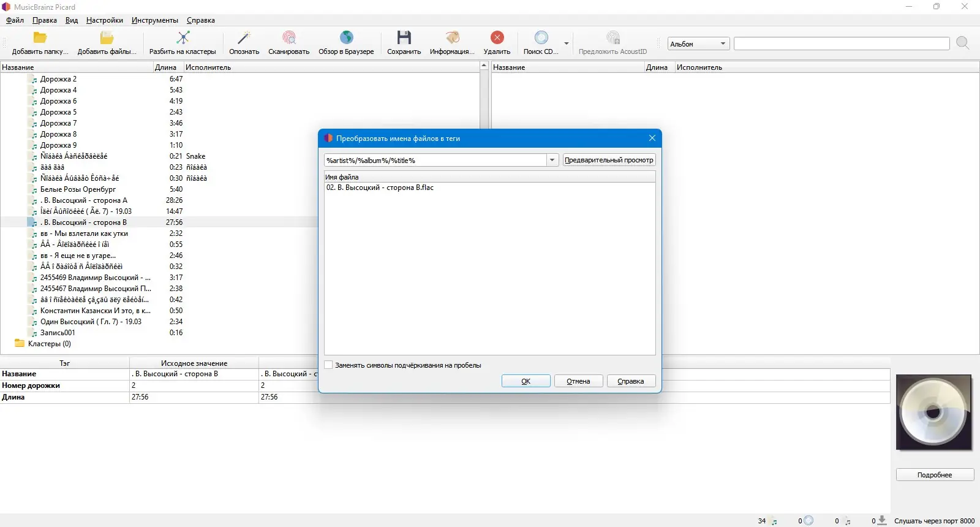Select Один Высоцкий ( Гл. 7) file
Viewport: 980px width, 527px height.
(x=91, y=322)
